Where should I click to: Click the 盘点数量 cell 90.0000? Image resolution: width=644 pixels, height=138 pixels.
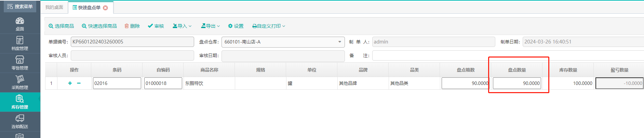[x=517, y=83]
